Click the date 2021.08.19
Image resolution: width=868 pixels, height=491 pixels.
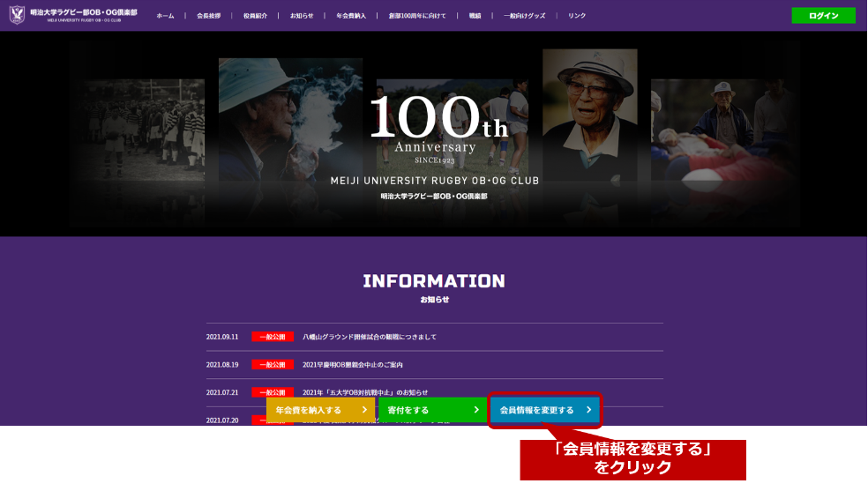pos(222,365)
